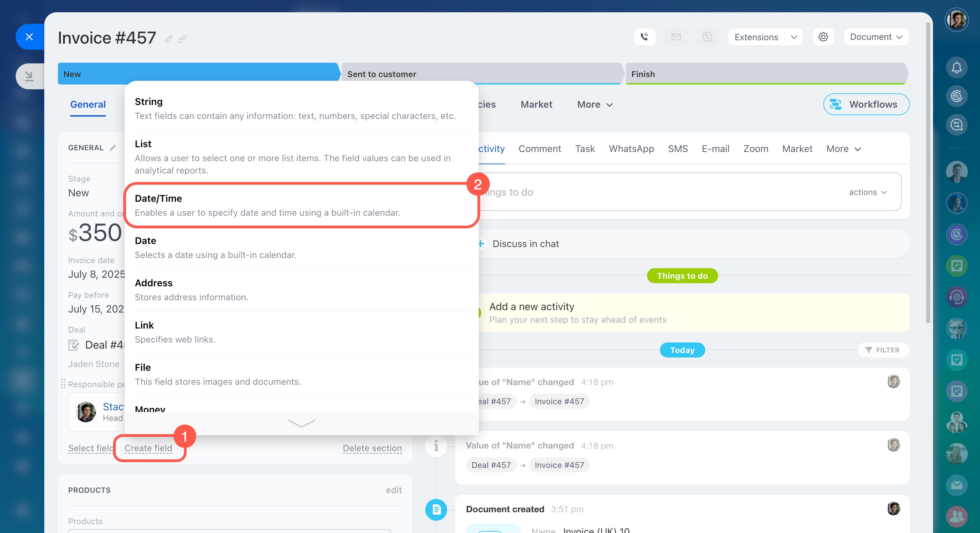Screen dimensions: 980x533
Task: Click the pencil icon beside Invoice #457
Action: click(x=169, y=39)
